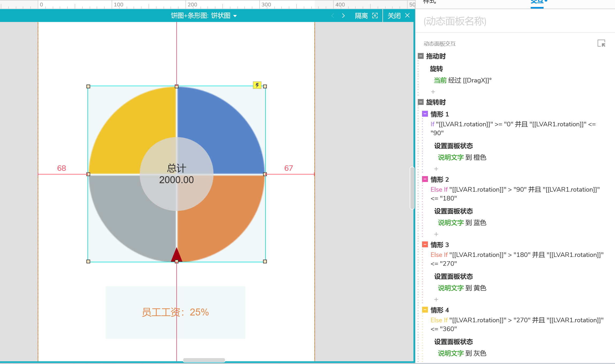Switch to the 样式 tab

[x=430, y=2]
